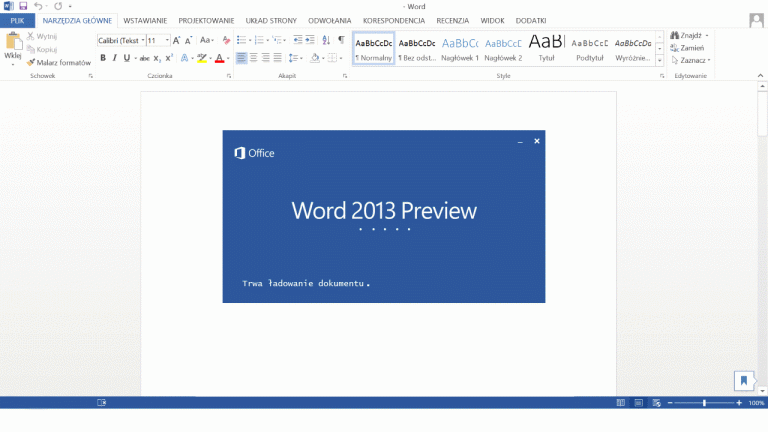Switch to the WSTAWIANIE tab
Image resolution: width=768 pixels, height=432 pixels.
coord(145,21)
